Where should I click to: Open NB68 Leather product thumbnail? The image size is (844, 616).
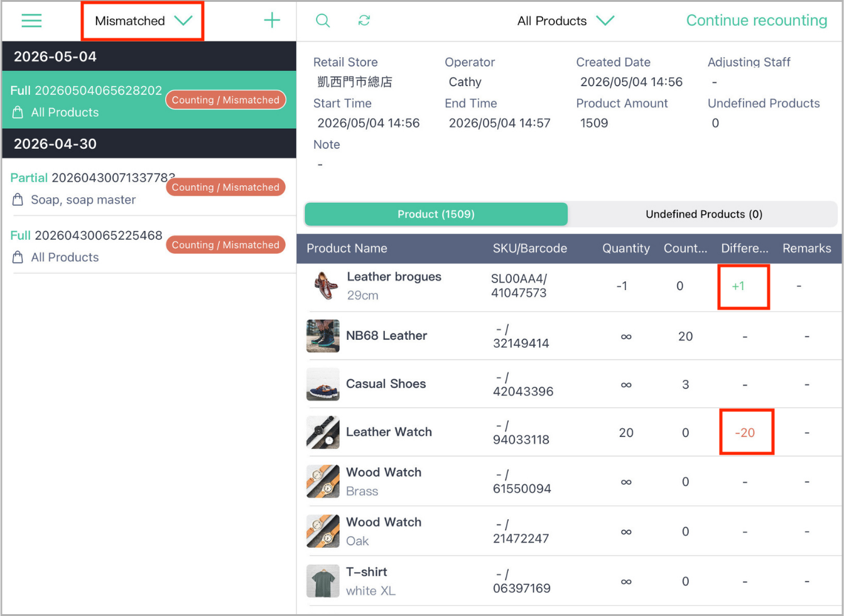(323, 336)
